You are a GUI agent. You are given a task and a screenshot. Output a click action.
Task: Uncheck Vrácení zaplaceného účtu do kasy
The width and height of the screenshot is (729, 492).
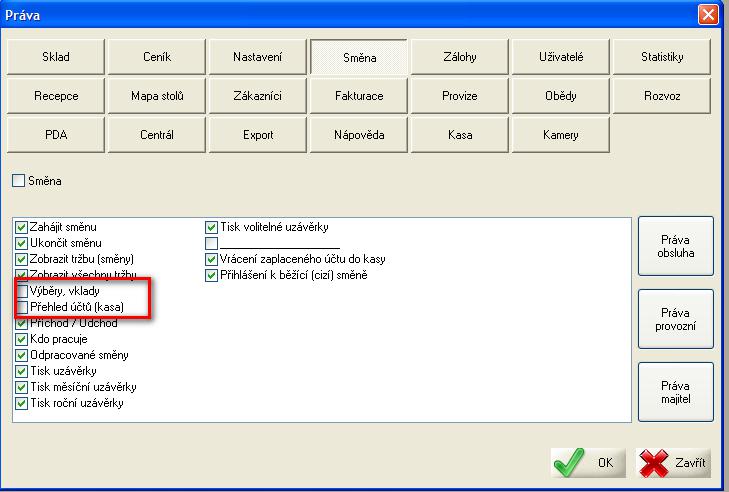(212, 259)
